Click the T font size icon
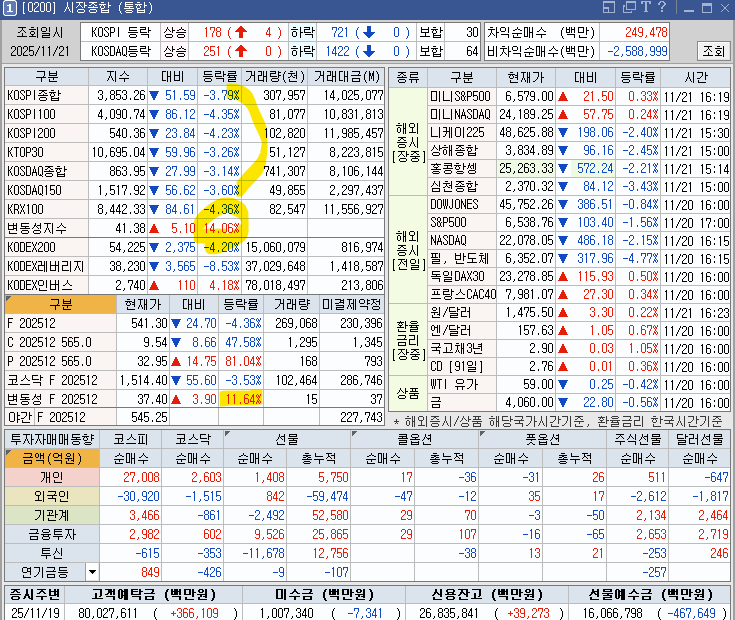735x620 pixels. pos(646,7)
